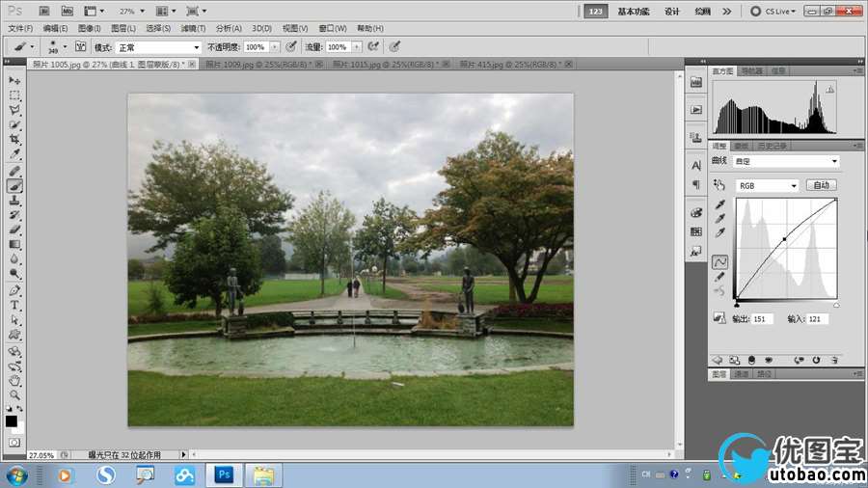Toggle tablet pressure for opacity
868x488 pixels.
click(291, 47)
